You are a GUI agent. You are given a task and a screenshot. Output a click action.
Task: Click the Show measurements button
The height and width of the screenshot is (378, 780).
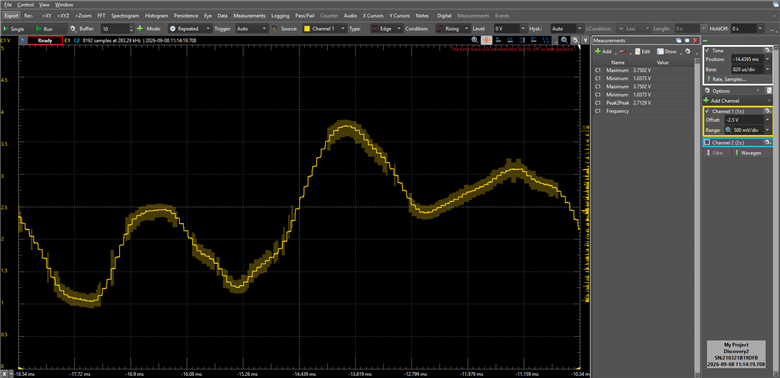667,51
